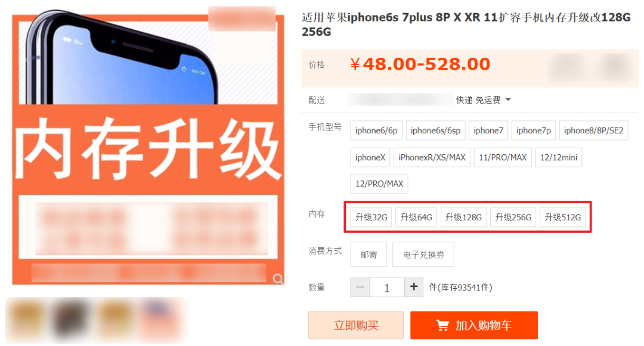The image size is (644, 346).
Task: Click the shopping cart icon
Action: [442, 326]
